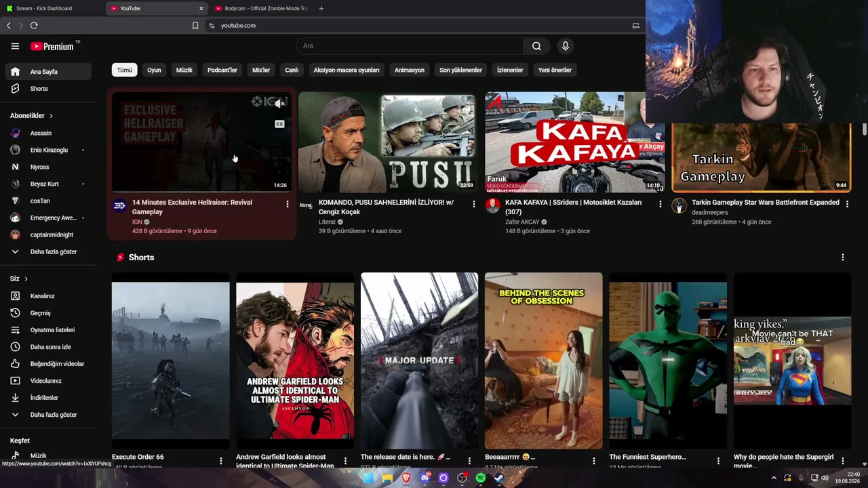Open Beğendiğim videolar in sidebar

[x=47, y=364]
